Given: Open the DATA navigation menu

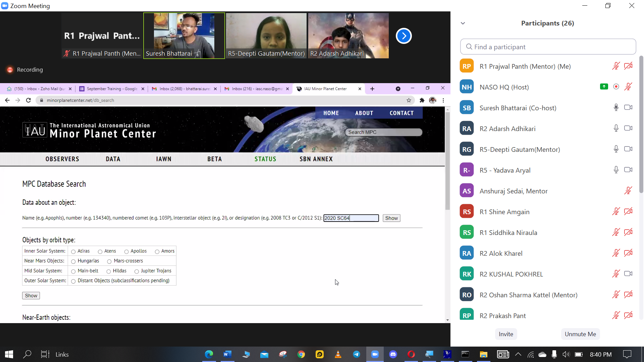Looking at the screenshot, I should (113, 159).
